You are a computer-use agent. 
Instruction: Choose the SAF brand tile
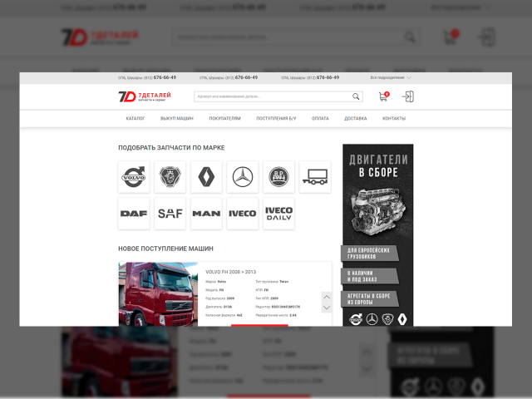[170, 214]
